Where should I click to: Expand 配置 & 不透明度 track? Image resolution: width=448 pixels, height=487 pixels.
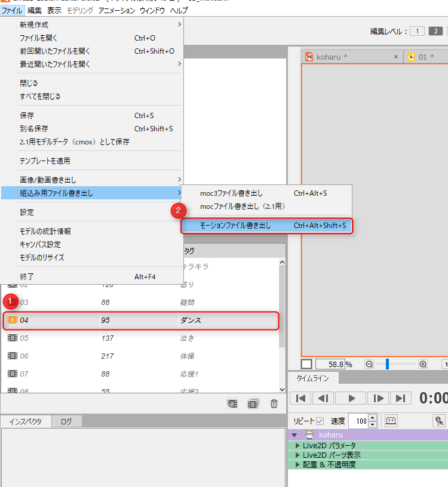pos(297,465)
